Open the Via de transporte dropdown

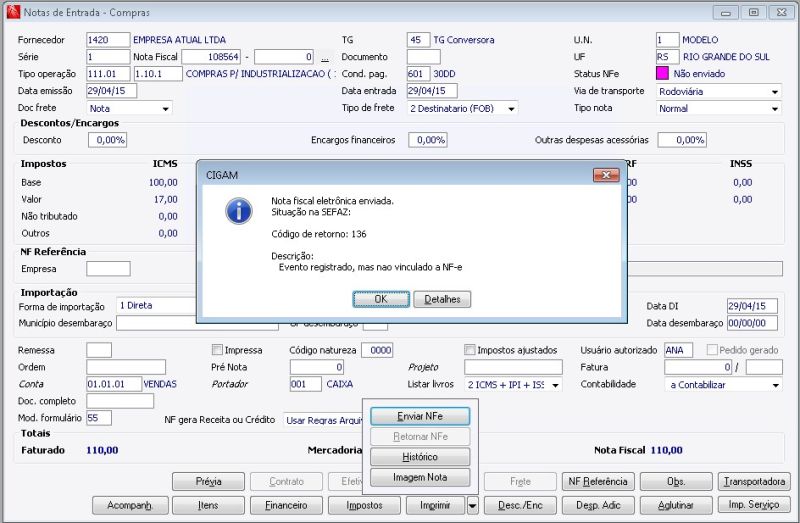click(718, 91)
